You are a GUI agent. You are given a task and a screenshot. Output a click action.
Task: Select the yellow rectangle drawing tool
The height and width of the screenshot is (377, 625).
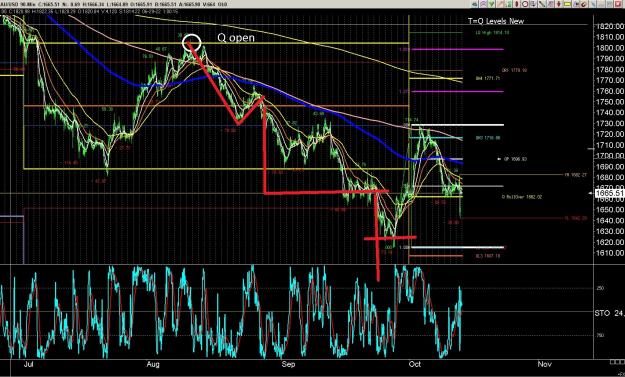567,4
